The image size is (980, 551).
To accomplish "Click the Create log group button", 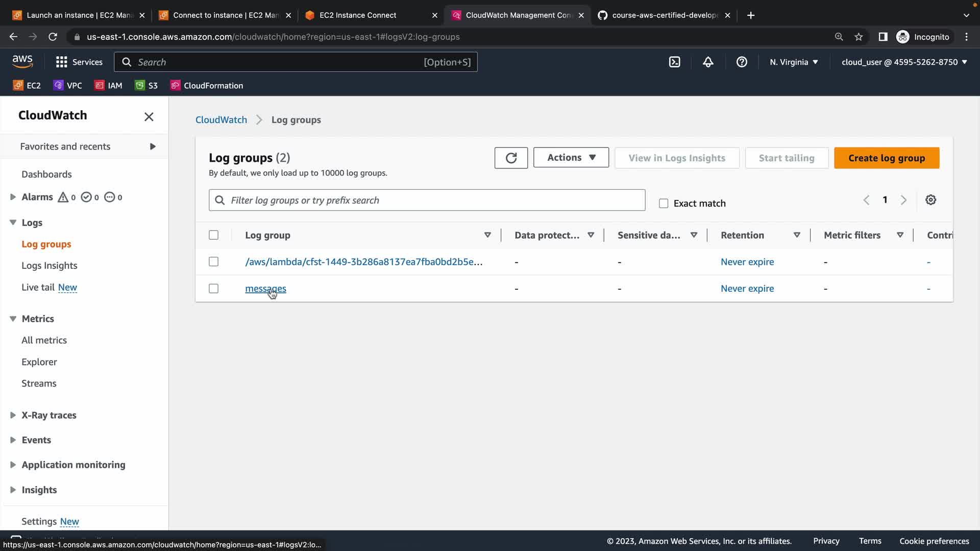I will click(x=886, y=158).
